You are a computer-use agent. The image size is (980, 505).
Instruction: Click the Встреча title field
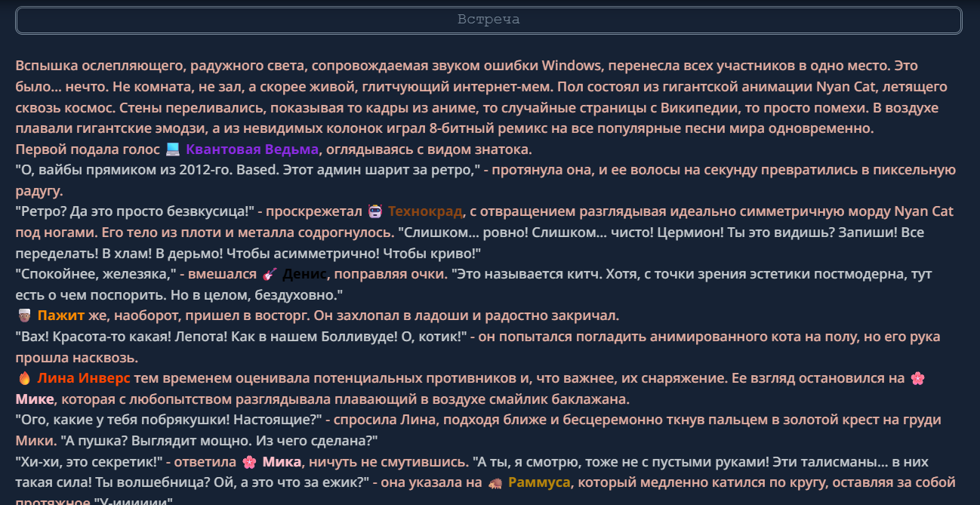489,20
